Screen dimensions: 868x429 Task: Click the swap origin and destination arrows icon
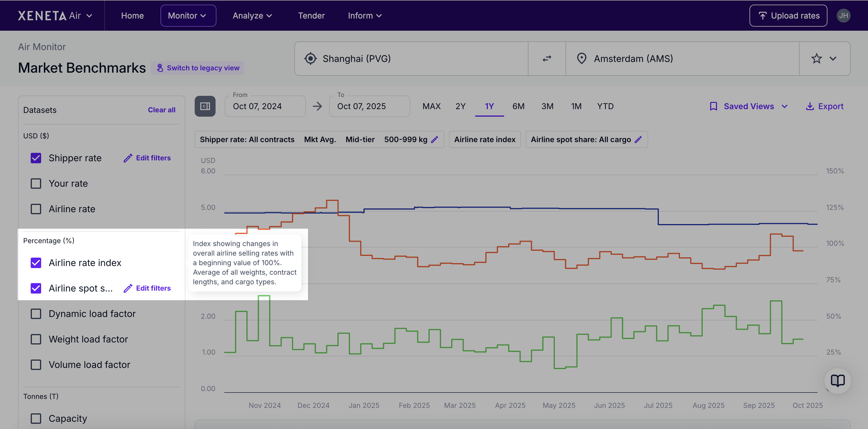pyautogui.click(x=546, y=58)
